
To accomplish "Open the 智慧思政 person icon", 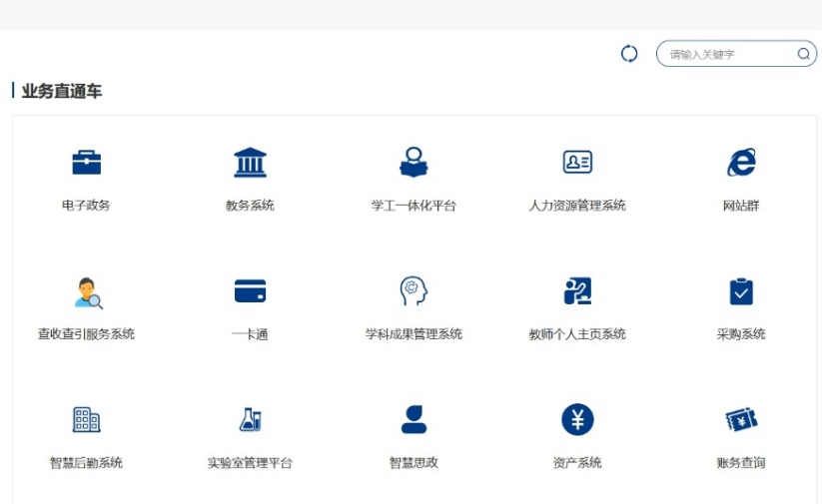I will coord(413,419).
